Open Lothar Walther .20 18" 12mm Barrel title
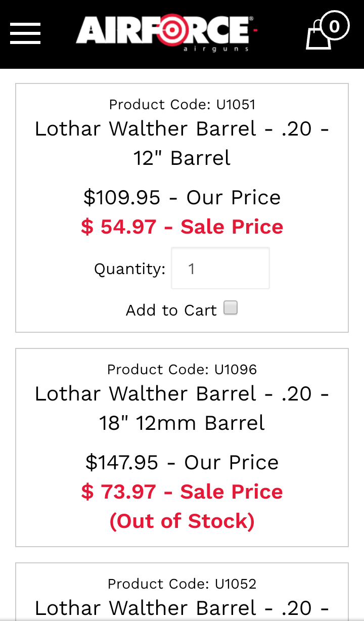Screen dimensions: 364x621 point(182,408)
